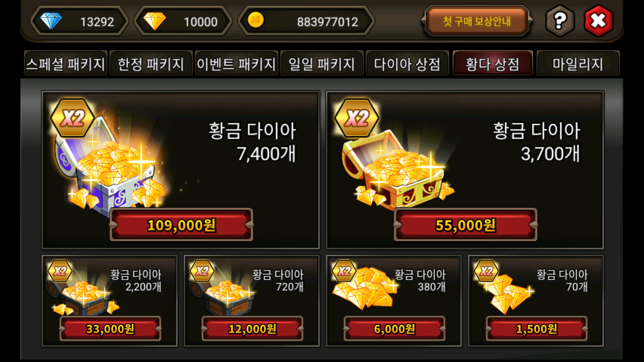The height and width of the screenshot is (362, 644).
Task: Open the 첫 구매 보상안내 button
Action: tap(477, 21)
